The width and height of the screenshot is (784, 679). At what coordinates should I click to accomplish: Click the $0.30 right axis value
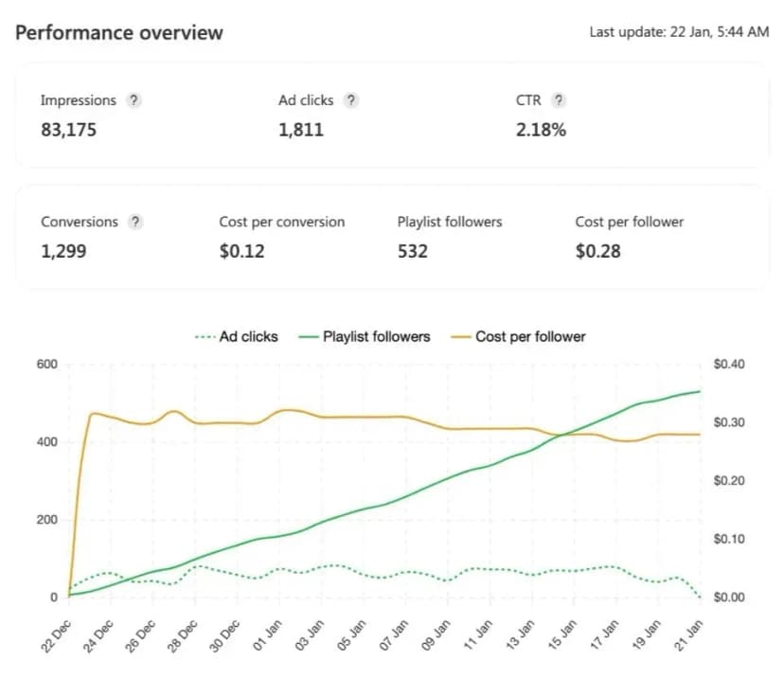coord(729,422)
